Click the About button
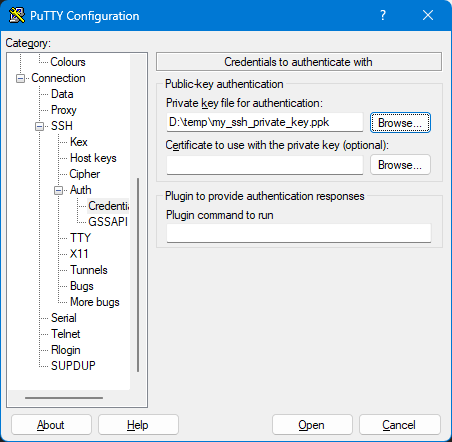 coord(51,425)
